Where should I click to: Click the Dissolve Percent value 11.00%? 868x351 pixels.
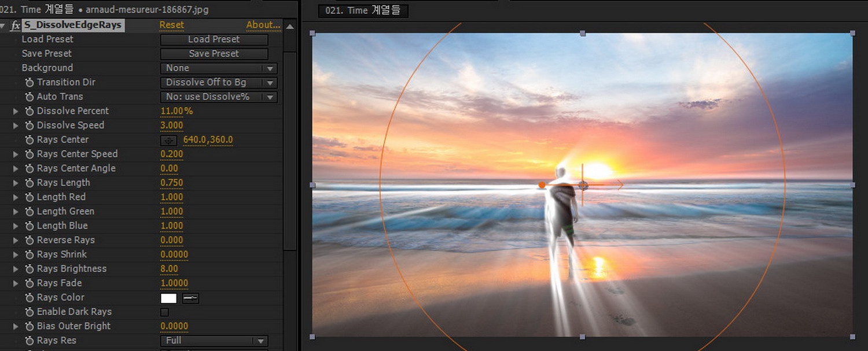pos(176,111)
